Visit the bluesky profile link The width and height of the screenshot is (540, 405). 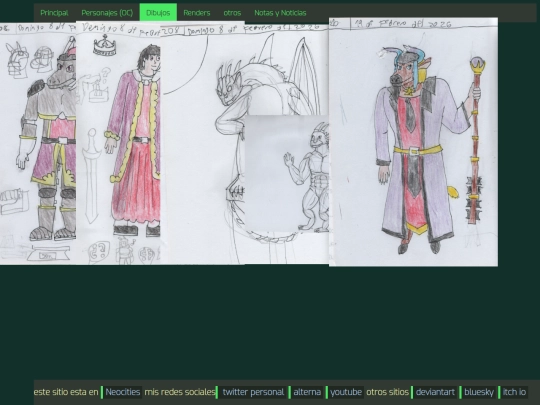coord(479,392)
